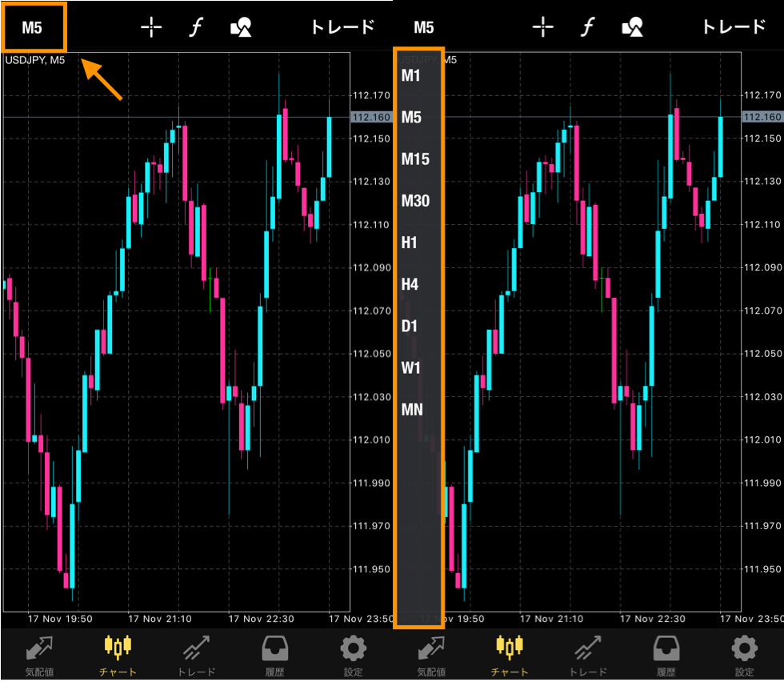784x682 pixels.
Task: Open indicators (f) icon in right screen
Action: coord(588,27)
